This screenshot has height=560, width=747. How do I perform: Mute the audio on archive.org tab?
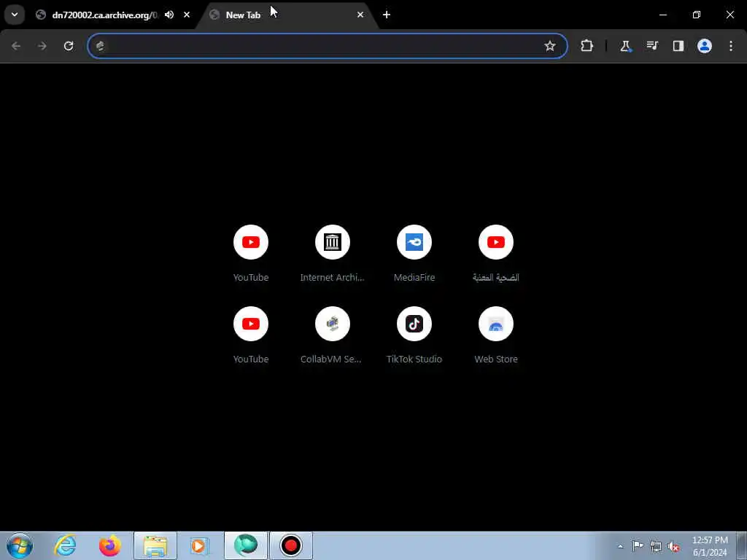pyautogui.click(x=169, y=15)
